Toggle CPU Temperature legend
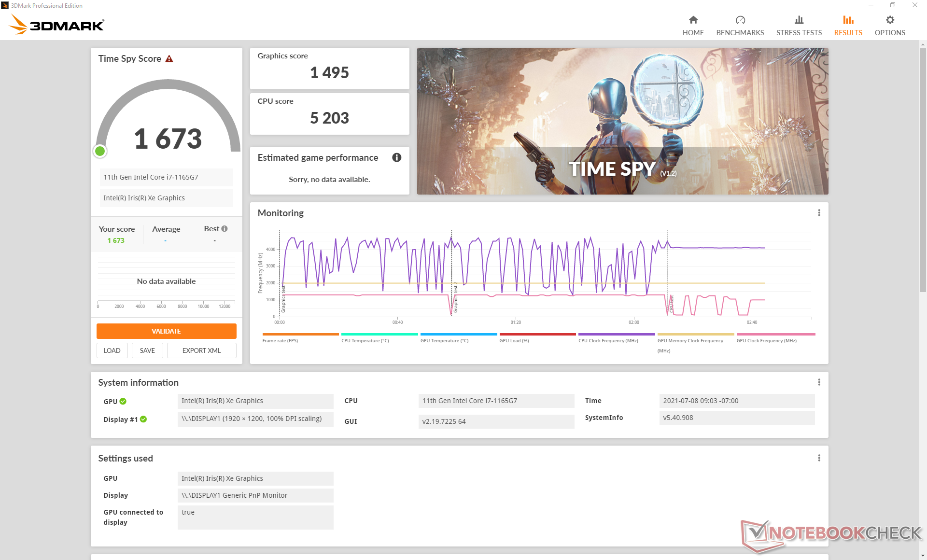The height and width of the screenshot is (560, 927). [379, 338]
